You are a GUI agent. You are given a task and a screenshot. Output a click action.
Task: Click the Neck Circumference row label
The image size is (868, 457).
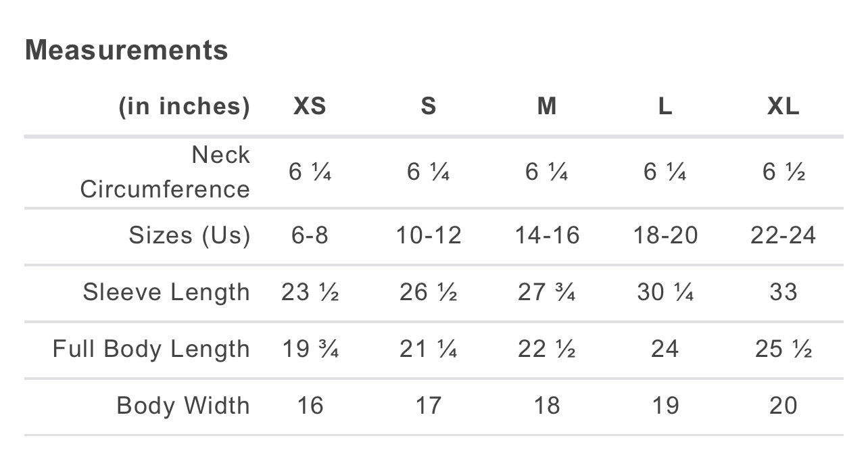click(x=166, y=172)
